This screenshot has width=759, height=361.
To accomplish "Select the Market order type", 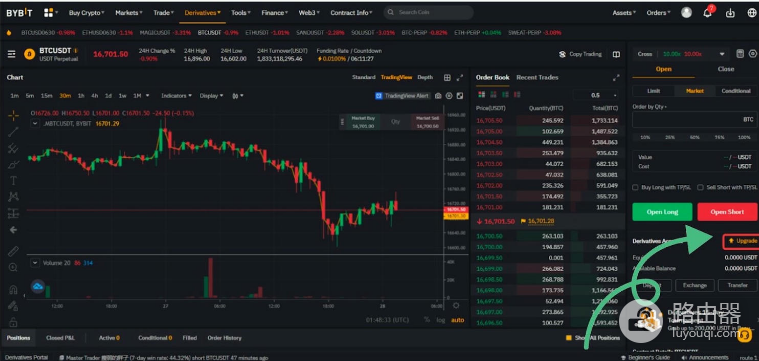I will click(695, 91).
